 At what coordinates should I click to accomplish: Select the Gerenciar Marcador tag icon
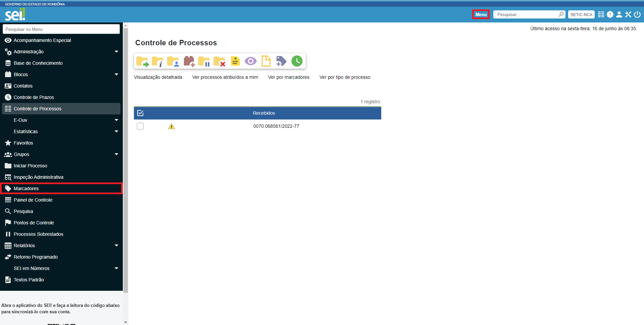[281, 61]
